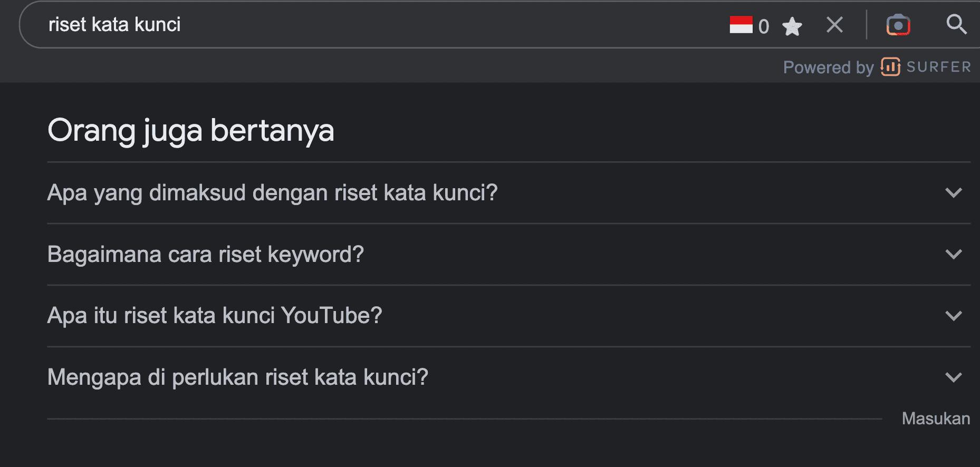Screen dimensions: 980x467
Task: Click the 'Powered by' label
Action: pos(828,67)
